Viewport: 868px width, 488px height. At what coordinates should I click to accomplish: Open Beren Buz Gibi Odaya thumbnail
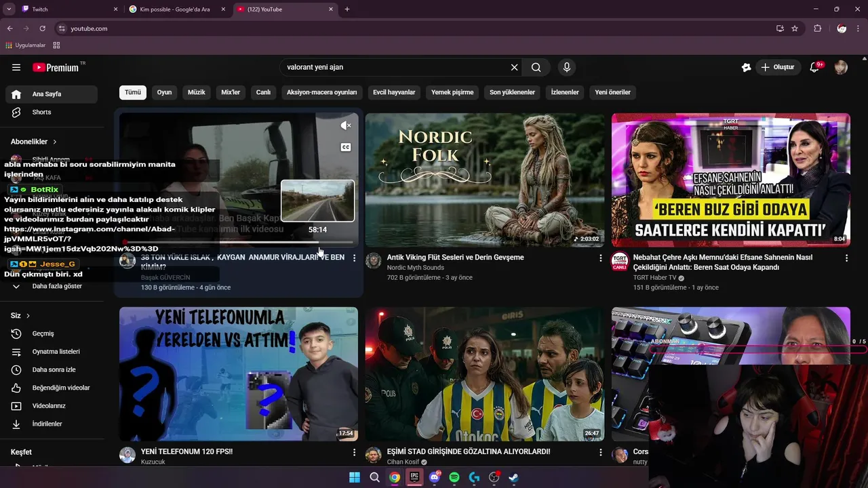point(730,180)
